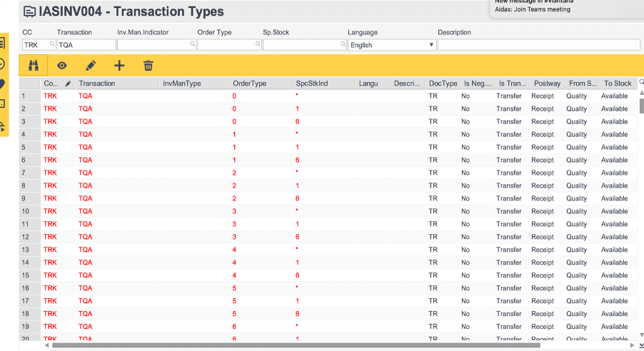Click the heart favorites icon in left sidebar
This screenshot has width=644, height=351.
[3, 83]
